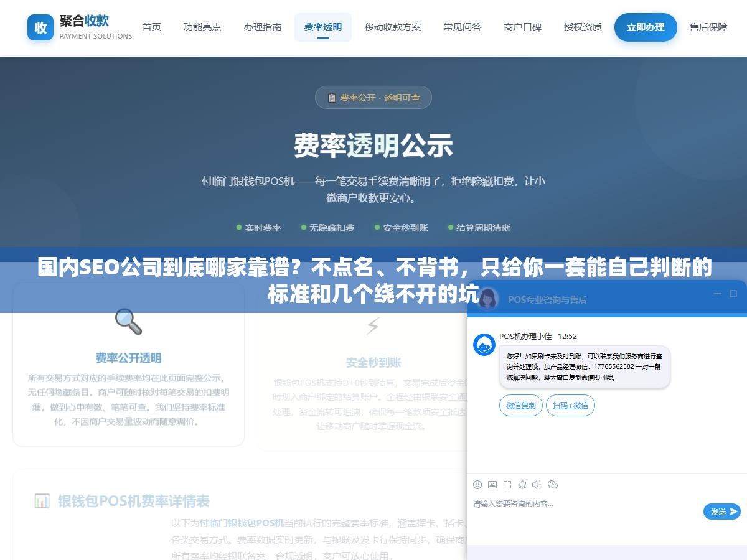Go to 首页 in navigation
Screen dimensions: 747x560
pos(152,27)
